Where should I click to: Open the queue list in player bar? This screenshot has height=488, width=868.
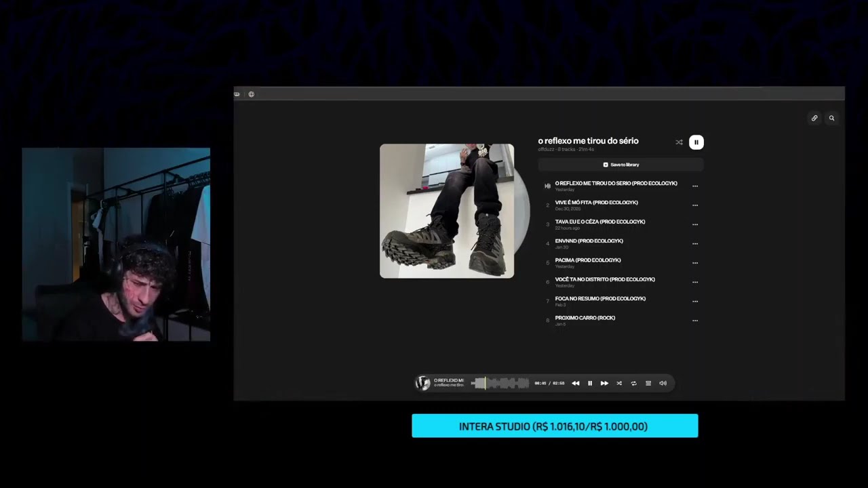tap(648, 383)
